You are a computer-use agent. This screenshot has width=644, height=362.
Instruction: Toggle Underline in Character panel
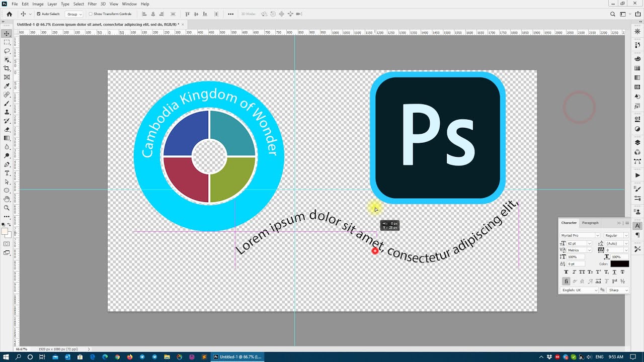click(x=614, y=272)
